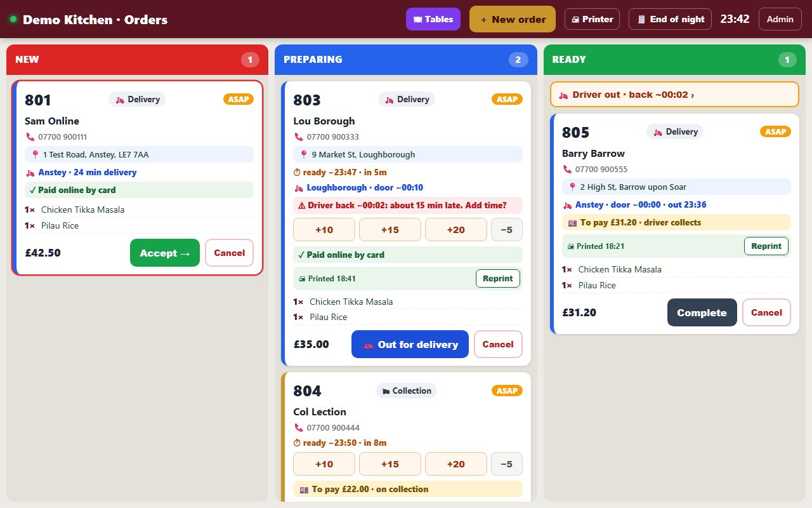Select the NEW column header

(x=137, y=60)
